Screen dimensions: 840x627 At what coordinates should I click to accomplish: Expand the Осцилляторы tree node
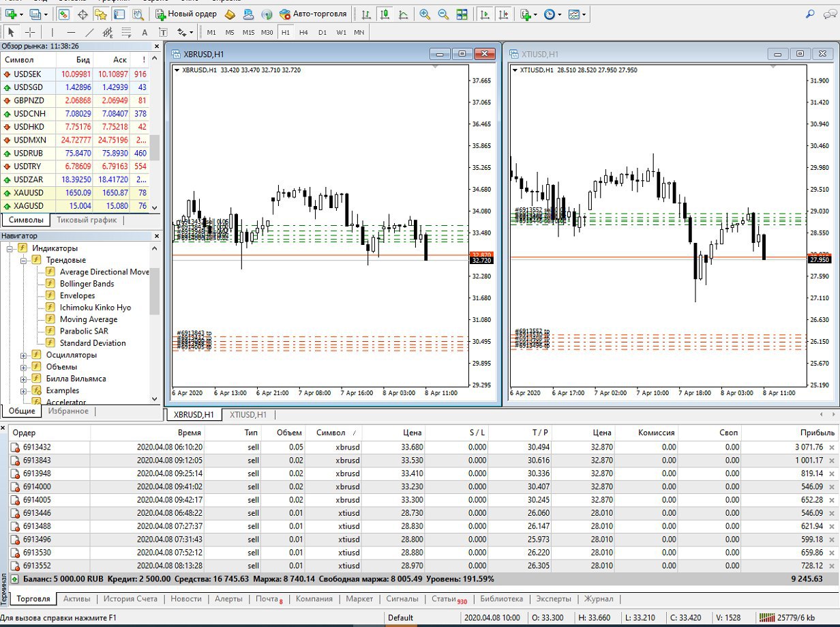pos(23,355)
